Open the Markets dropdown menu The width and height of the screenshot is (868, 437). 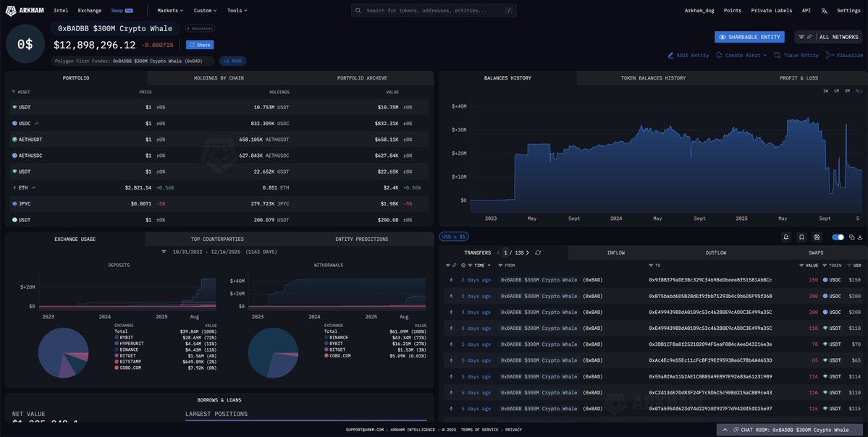click(170, 11)
